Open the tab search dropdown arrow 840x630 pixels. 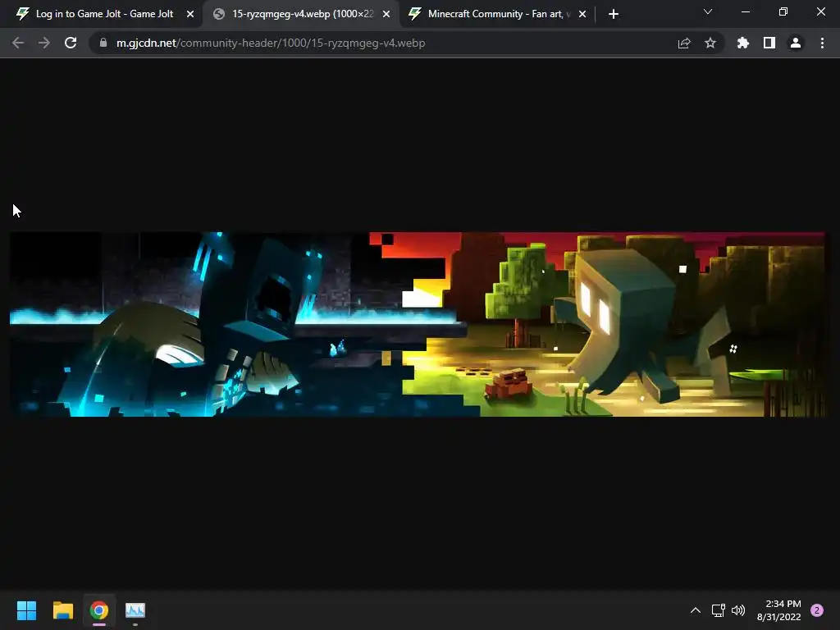tap(708, 11)
